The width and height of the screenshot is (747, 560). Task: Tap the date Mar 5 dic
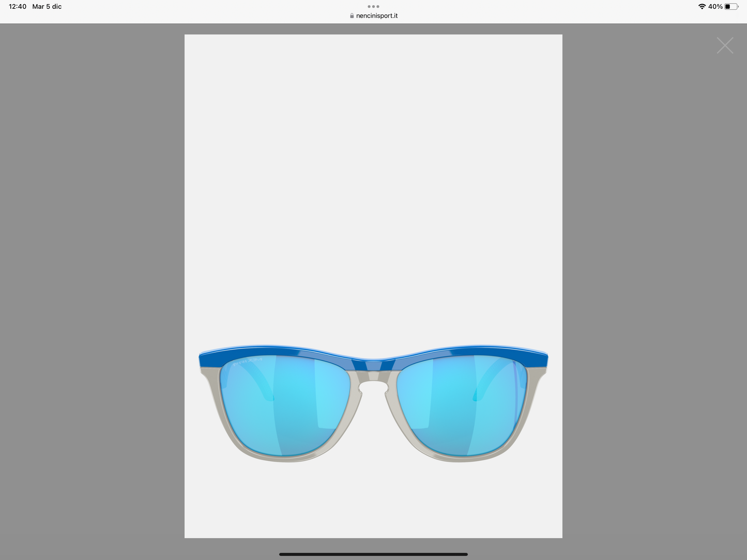(47, 6)
